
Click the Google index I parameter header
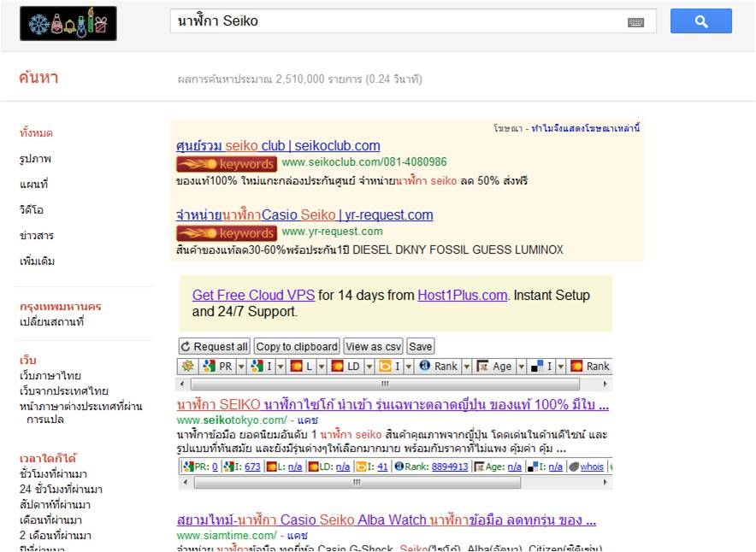[x=262, y=366]
